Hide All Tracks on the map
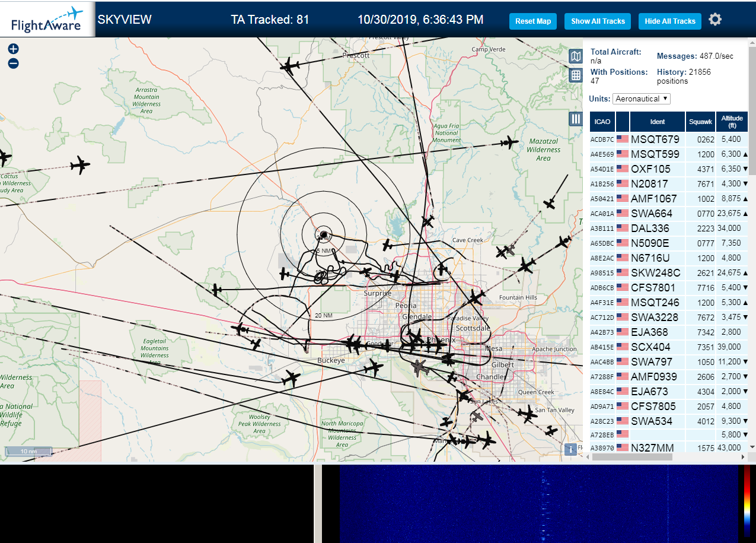Viewport: 756px width, 543px height. coord(670,21)
